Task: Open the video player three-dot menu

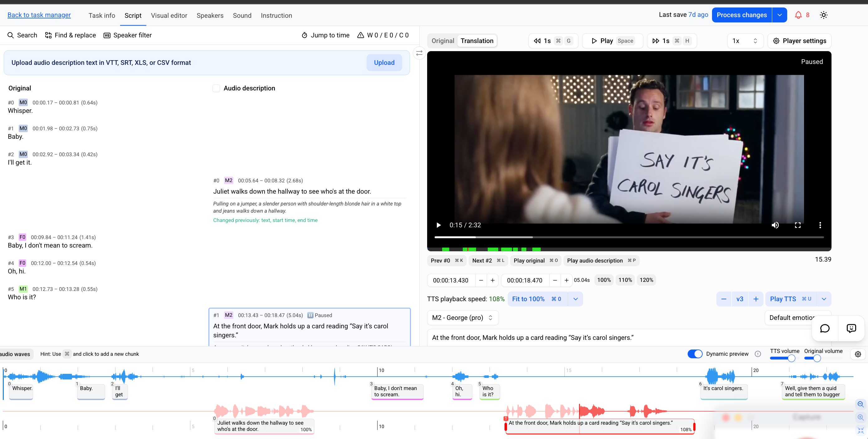Action: 820,225
